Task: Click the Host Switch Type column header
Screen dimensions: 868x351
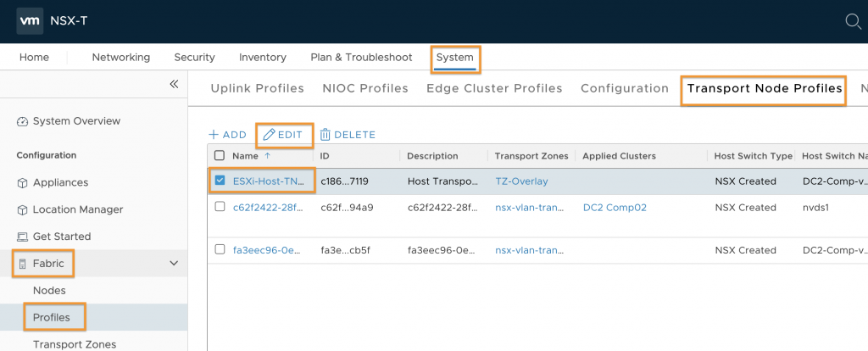Action: [x=754, y=156]
